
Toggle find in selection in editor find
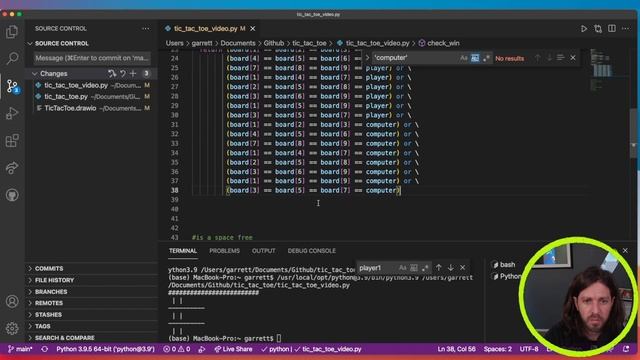pos(560,58)
